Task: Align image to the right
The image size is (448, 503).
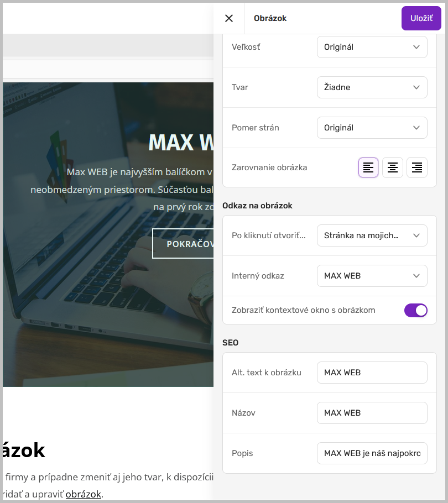Action: point(417,167)
